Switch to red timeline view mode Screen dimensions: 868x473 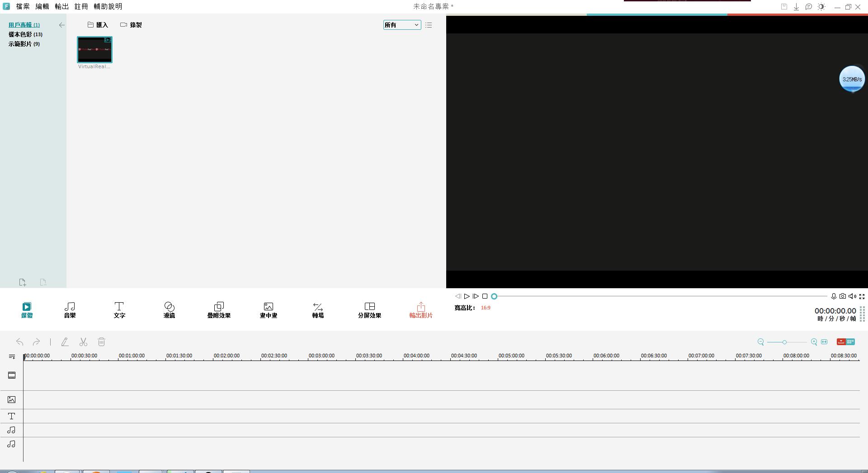pos(841,342)
